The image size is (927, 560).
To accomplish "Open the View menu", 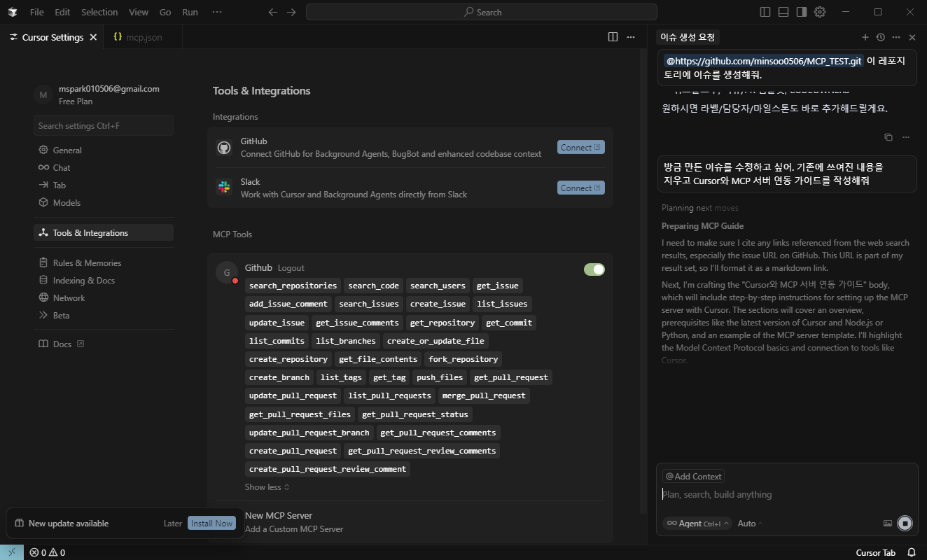I will point(139,12).
